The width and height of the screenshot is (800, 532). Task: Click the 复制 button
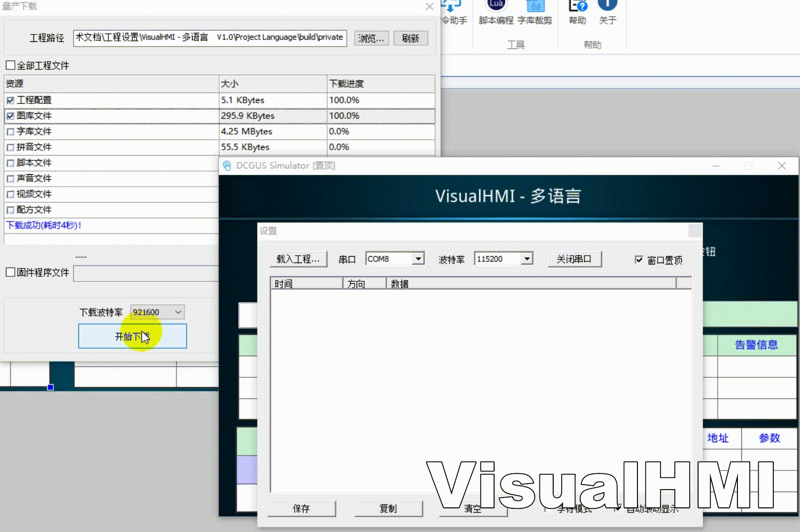point(388,508)
